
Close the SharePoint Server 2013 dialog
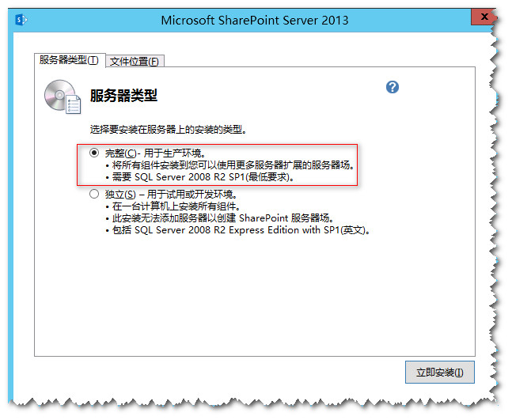pyautogui.click(x=484, y=17)
